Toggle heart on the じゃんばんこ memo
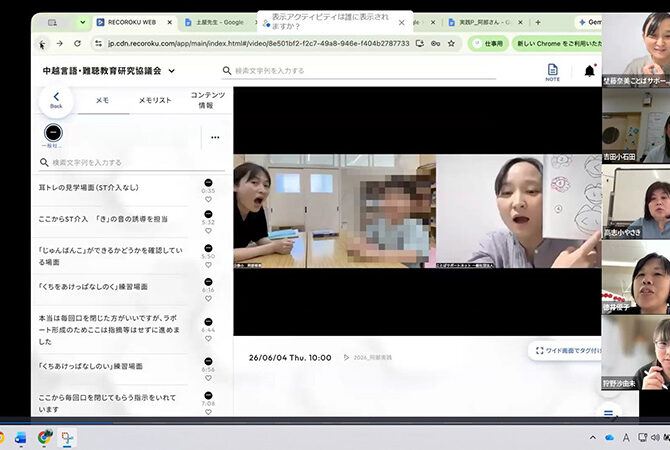Viewport: 670px width, 450px height. [208, 265]
